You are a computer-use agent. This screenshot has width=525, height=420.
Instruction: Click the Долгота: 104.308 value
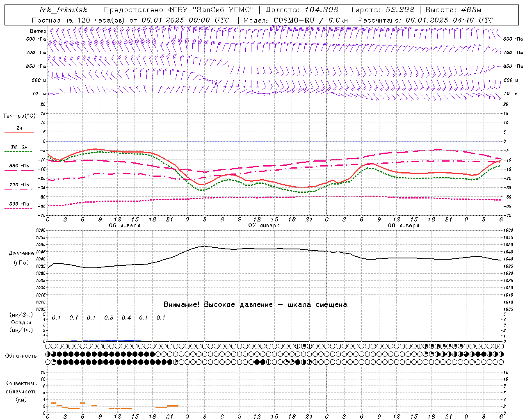302,10
